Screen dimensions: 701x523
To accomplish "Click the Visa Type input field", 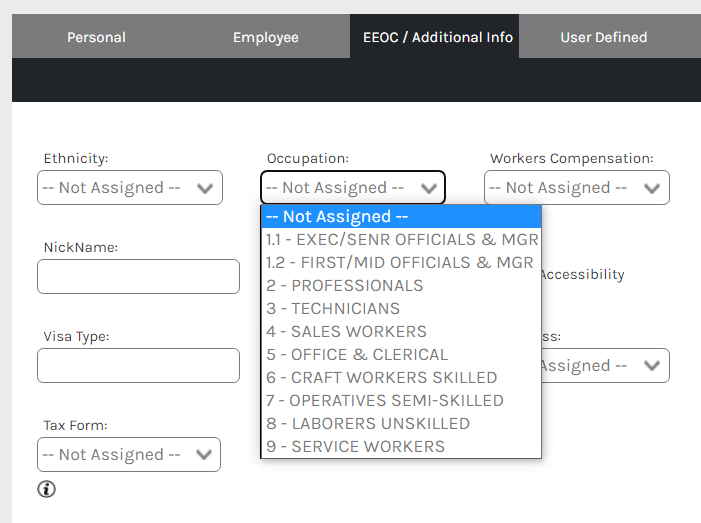I will (x=138, y=366).
